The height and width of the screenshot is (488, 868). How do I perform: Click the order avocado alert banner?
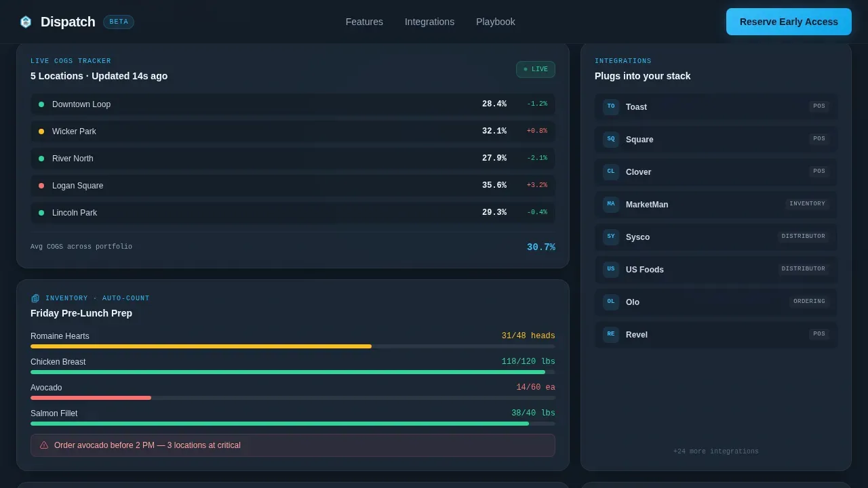pyautogui.click(x=293, y=445)
